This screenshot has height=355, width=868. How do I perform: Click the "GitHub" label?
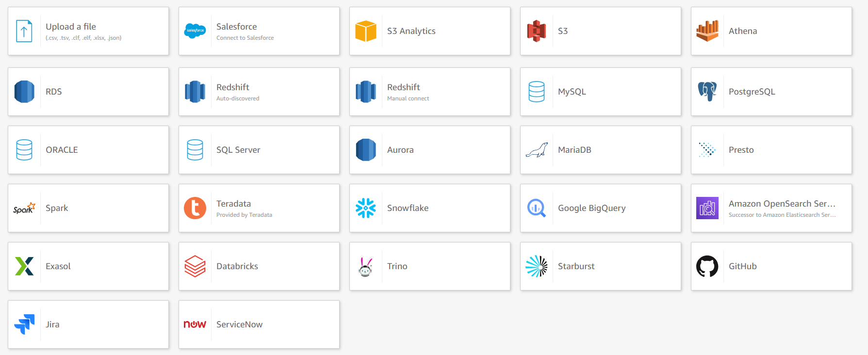point(743,266)
